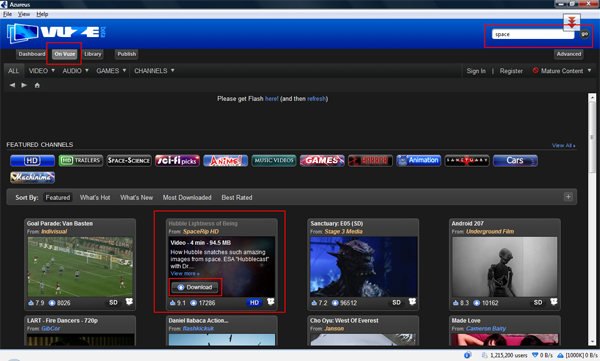Viewport: 600px width, 361px height.
Task: Click the Advanced button
Action: pos(569,54)
